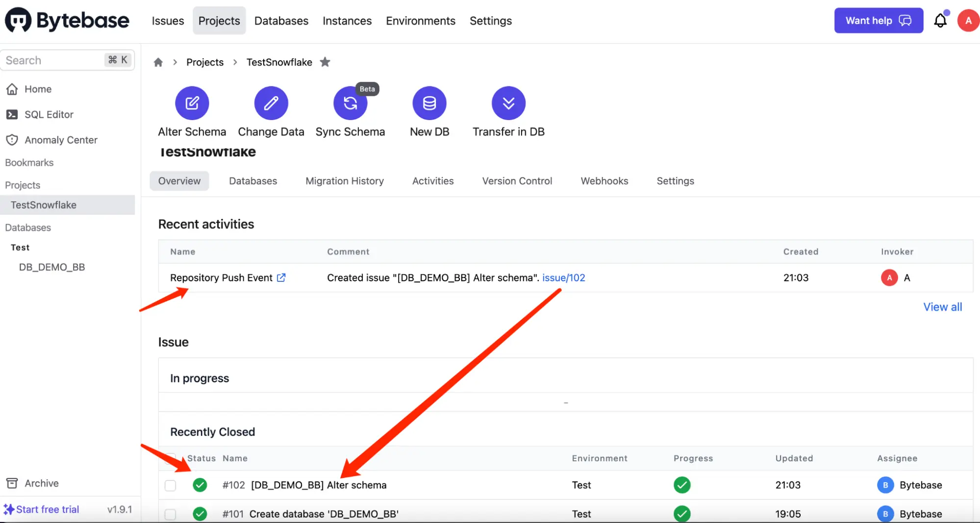The image size is (980, 523).
Task: Focus the sidebar Search field
Action: click(x=68, y=60)
